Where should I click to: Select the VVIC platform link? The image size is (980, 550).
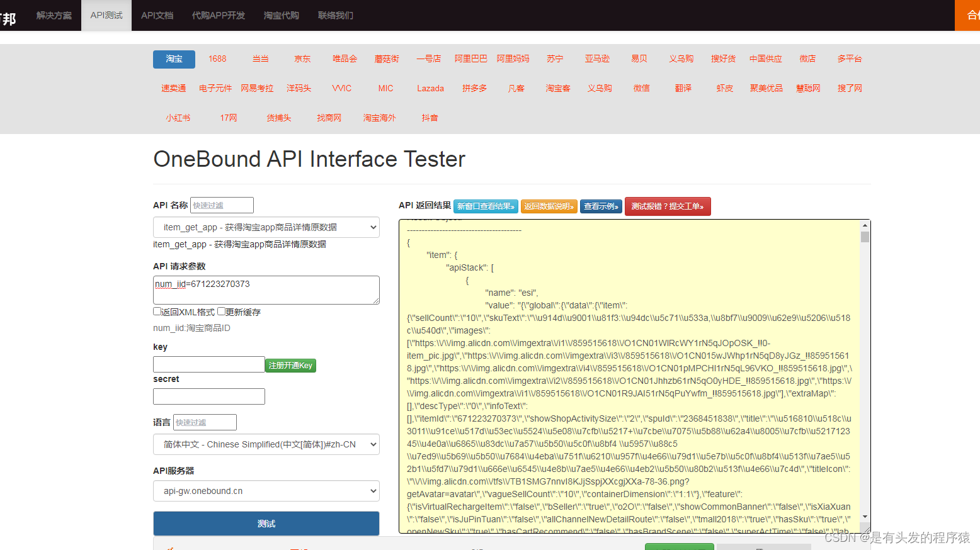(342, 89)
